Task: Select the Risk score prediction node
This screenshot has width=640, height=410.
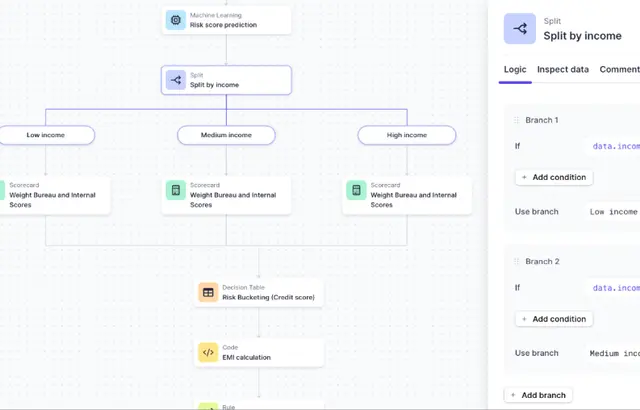Action: (x=226, y=20)
